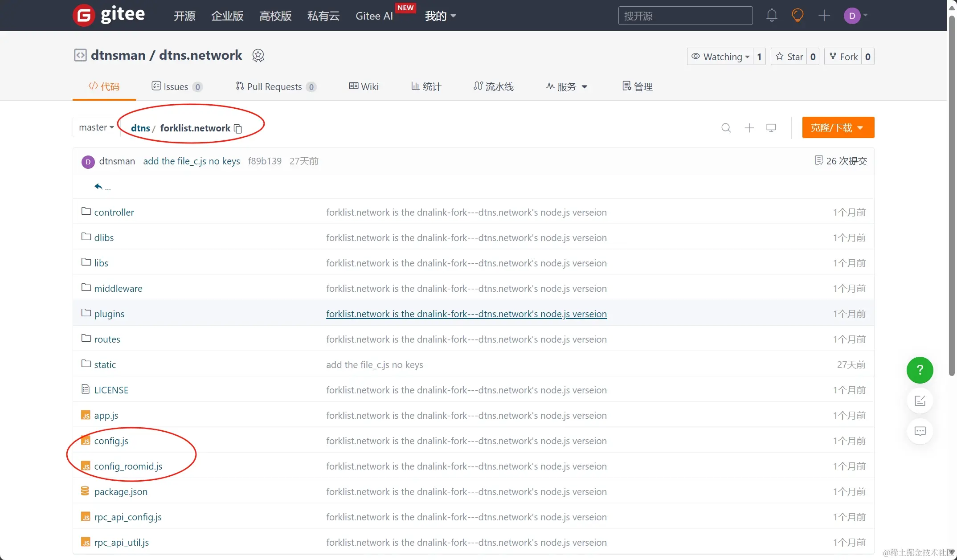This screenshot has width=957, height=560.
Task: Expand the 克隆/下载 dropdown button
Action: (x=838, y=128)
